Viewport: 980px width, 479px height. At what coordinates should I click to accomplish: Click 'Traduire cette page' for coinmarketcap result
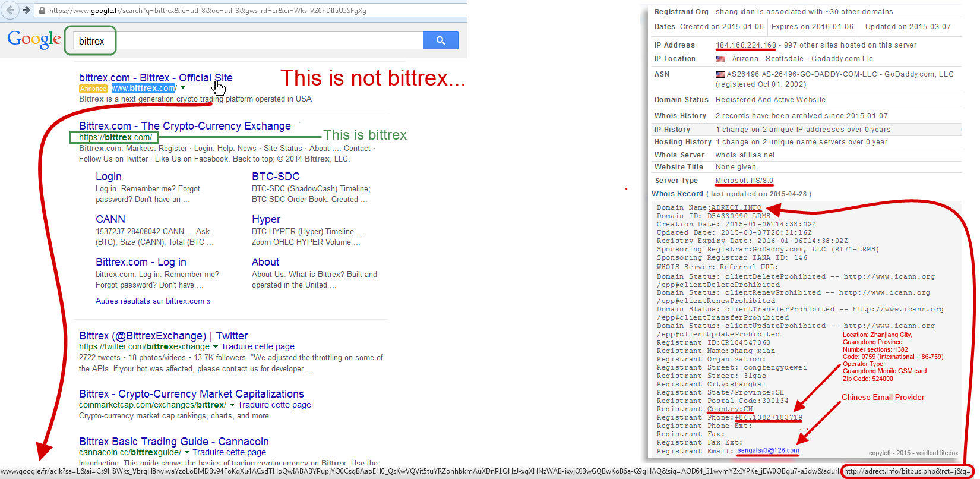pos(274,405)
